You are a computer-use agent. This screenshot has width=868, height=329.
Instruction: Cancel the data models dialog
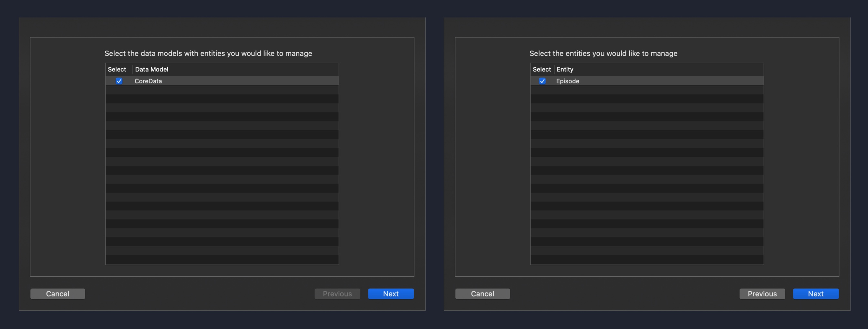(57, 293)
